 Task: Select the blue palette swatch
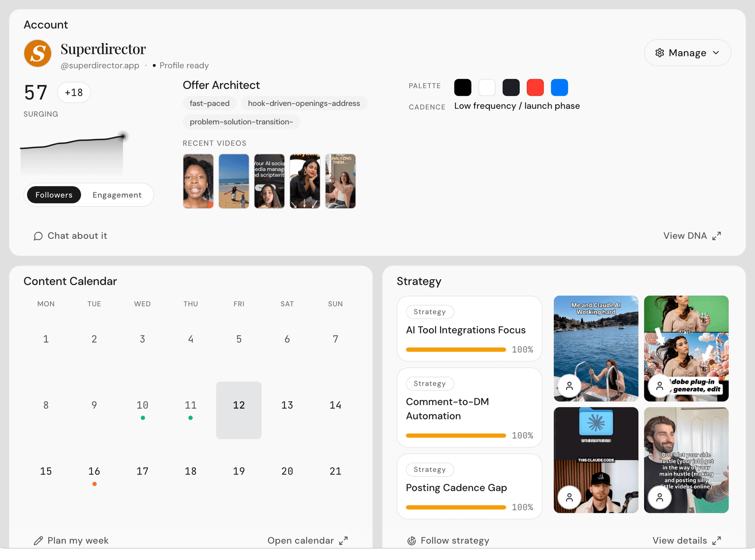[x=559, y=87]
